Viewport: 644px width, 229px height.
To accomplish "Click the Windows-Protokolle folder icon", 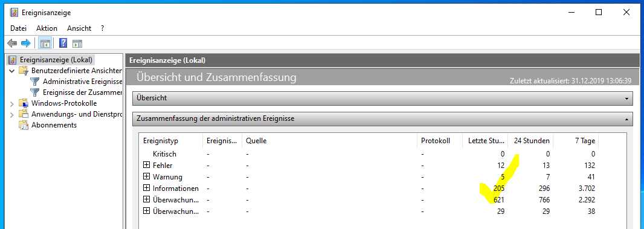I will click(23, 103).
